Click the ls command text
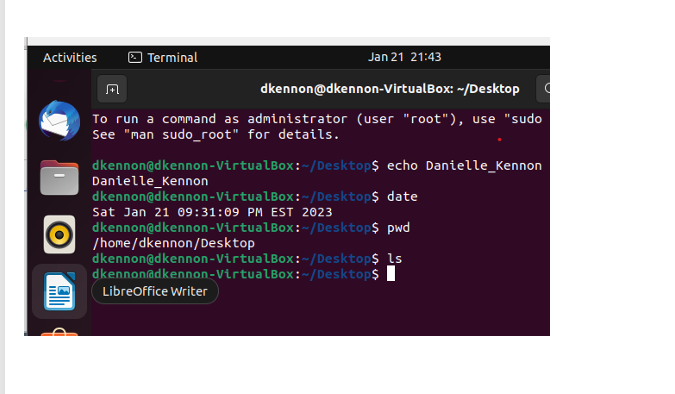Viewport: 675px width, 394px height. tap(394, 258)
